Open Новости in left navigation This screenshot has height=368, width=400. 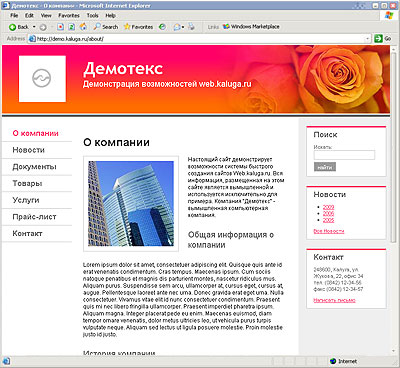tap(28, 150)
